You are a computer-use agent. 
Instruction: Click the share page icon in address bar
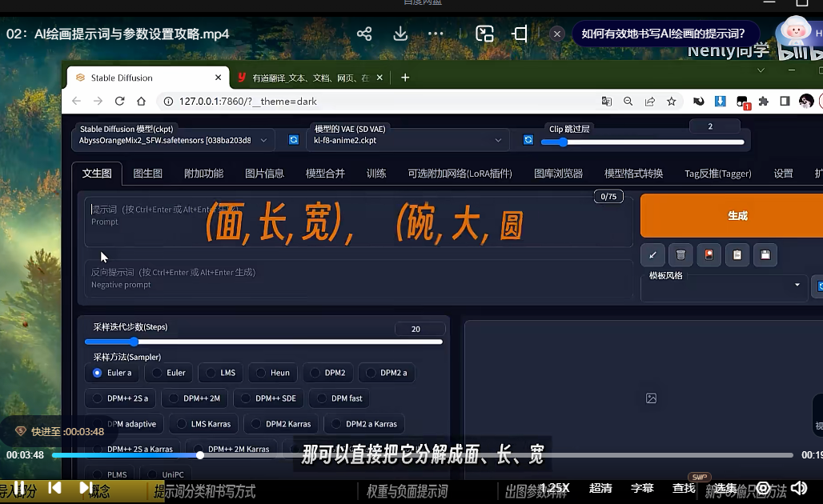(650, 102)
